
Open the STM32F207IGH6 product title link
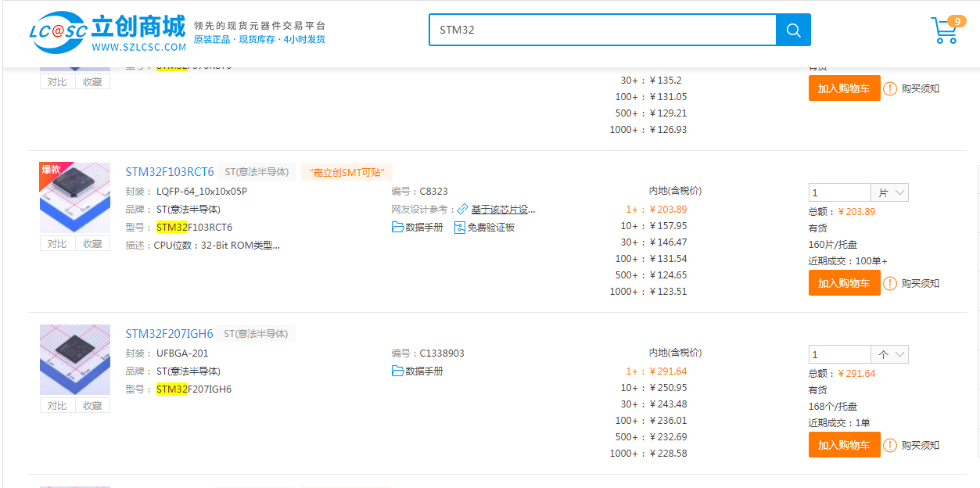click(x=169, y=334)
